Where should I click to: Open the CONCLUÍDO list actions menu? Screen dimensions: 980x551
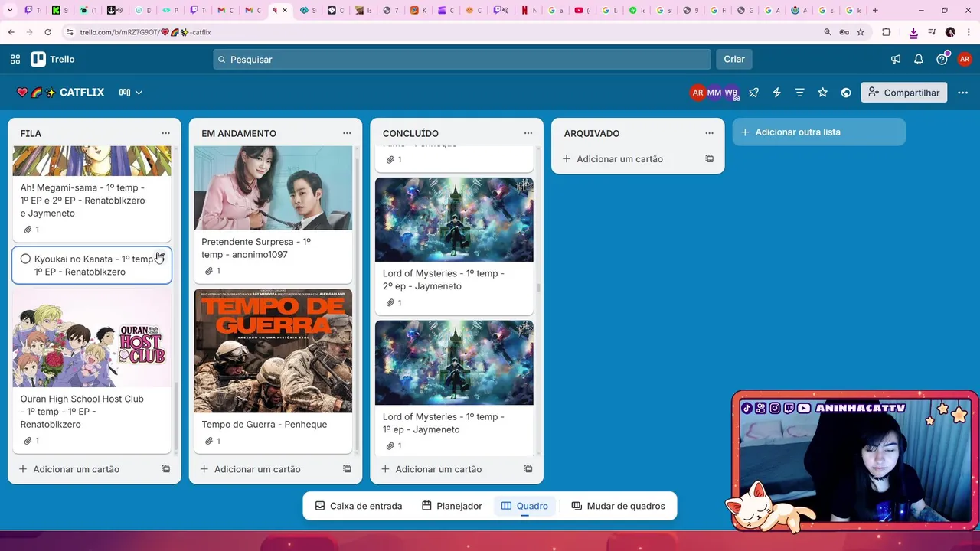coord(528,133)
